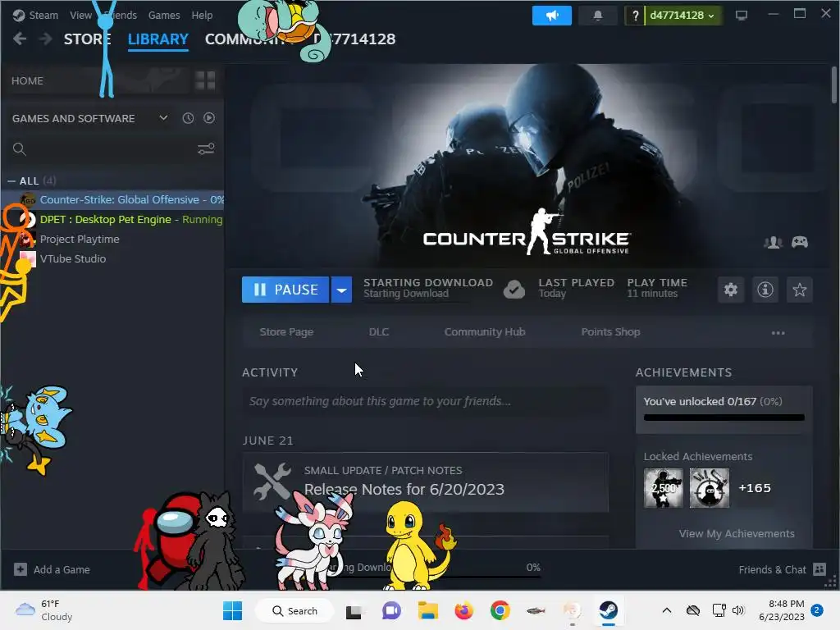840x630 pixels.
Task: Open the volume speaker tray icon
Action: click(x=737, y=610)
